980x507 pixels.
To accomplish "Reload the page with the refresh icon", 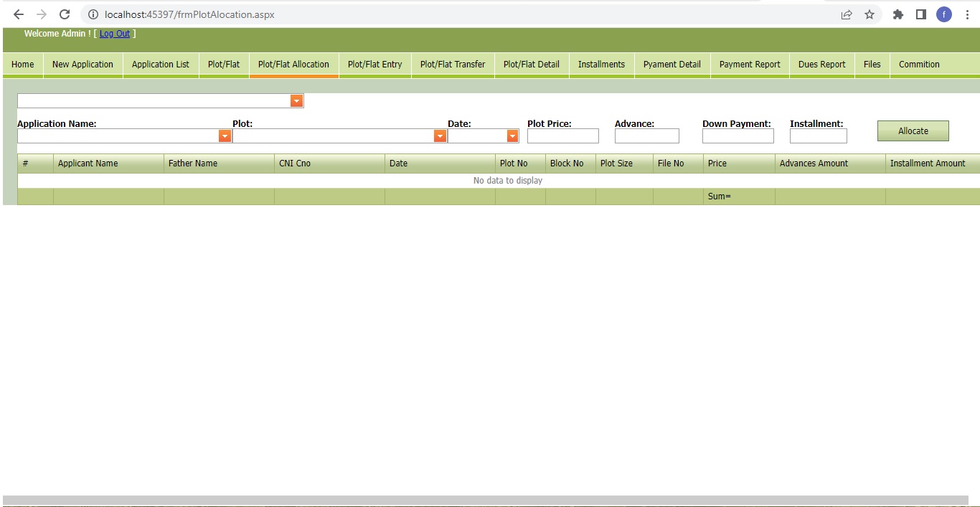I will coord(65,14).
